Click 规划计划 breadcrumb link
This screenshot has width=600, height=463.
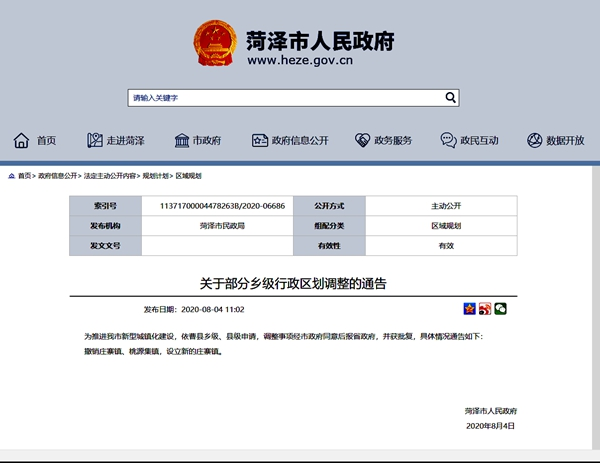point(155,176)
